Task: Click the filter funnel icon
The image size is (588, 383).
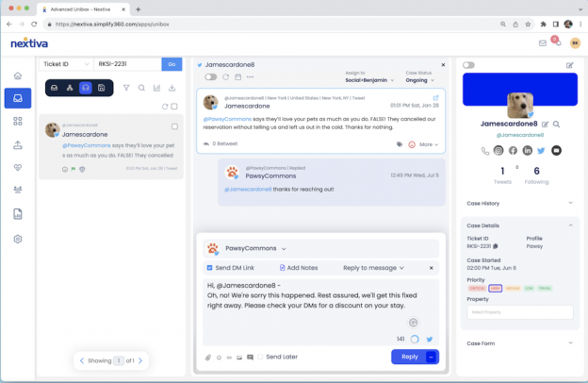Action: coord(126,88)
